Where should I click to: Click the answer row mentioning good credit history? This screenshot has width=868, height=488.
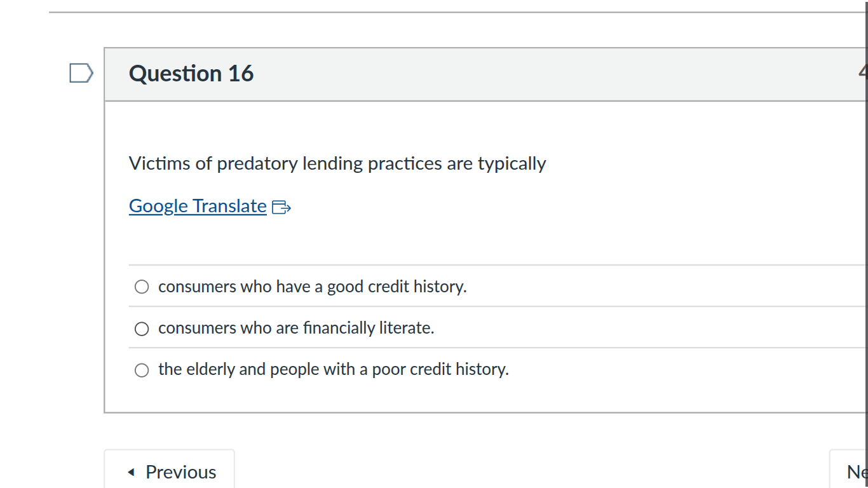tap(313, 287)
